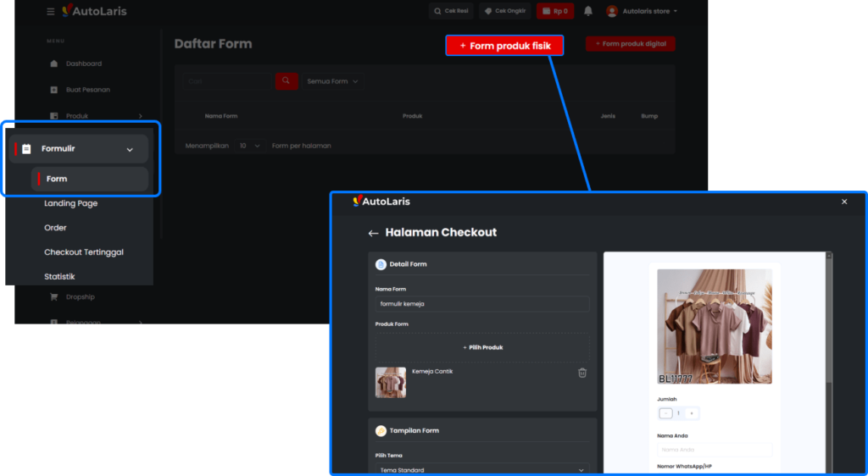Close the Halaman Checkout dialog
Screen dimensions: 868x476
coord(844,202)
